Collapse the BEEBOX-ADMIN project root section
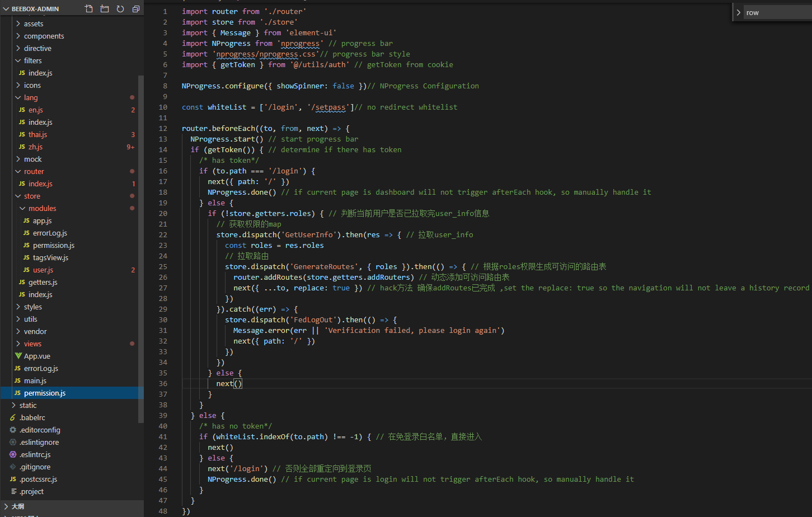Viewport: 812px width, 517px height. [6, 9]
